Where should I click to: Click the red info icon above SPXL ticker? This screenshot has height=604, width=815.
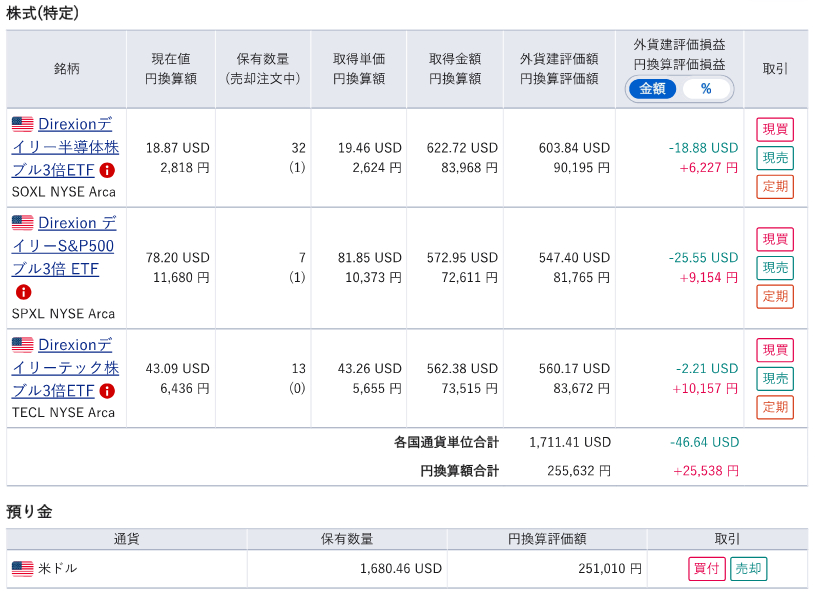[x=23, y=292]
